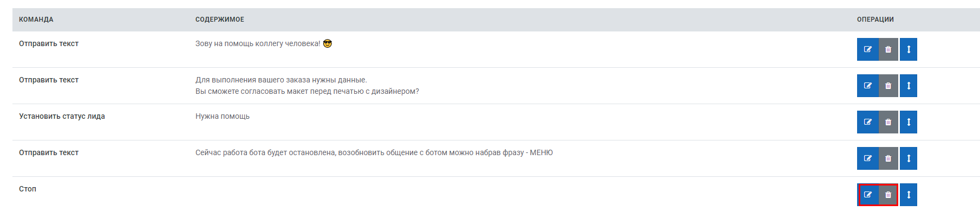Image resolution: width=980 pixels, height=211 pixels.
Task: Select the 'Нужна помощь' content text
Action: coord(223,116)
